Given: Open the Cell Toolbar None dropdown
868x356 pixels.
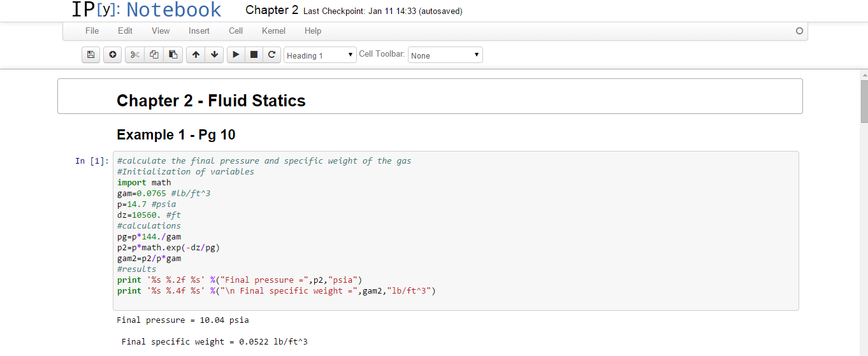Looking at the screenshot, I should (445, 55).
